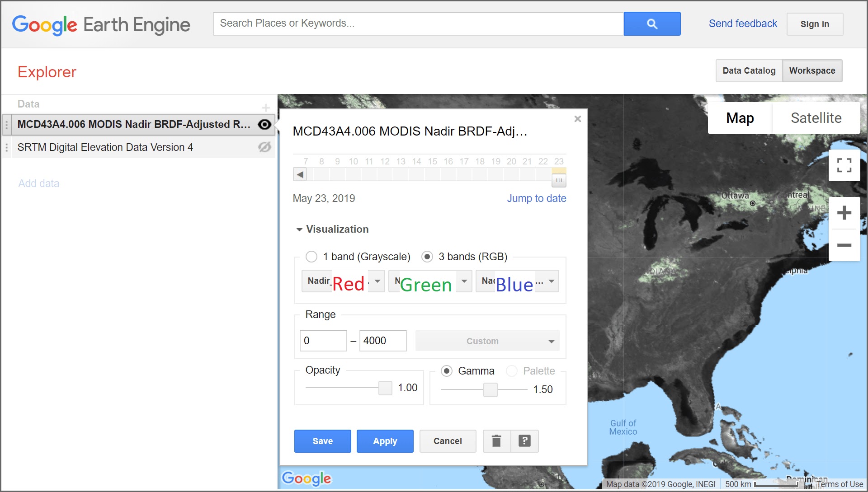Click Jump to date link

pos(536,198)
